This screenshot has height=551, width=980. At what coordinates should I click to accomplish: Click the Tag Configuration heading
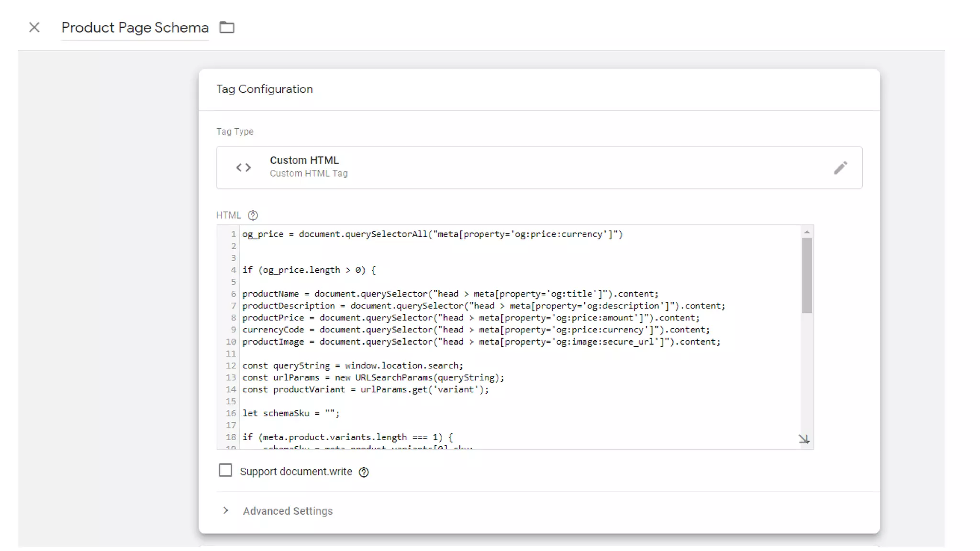[264, 89]
